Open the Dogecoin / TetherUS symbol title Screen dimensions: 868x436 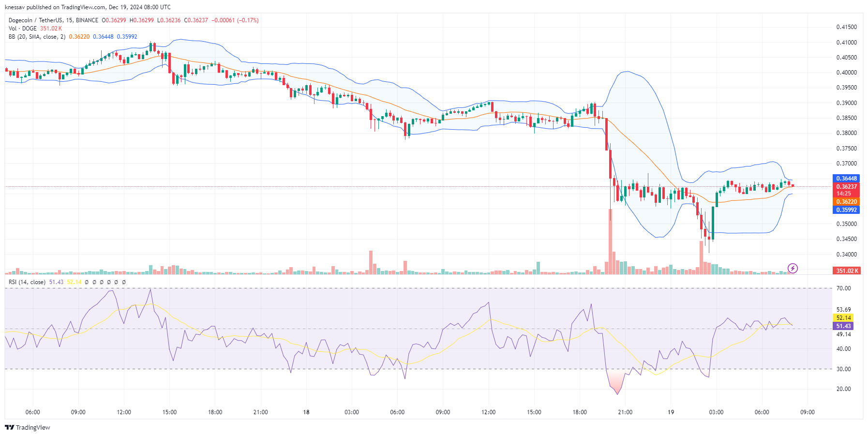[53, 20]
